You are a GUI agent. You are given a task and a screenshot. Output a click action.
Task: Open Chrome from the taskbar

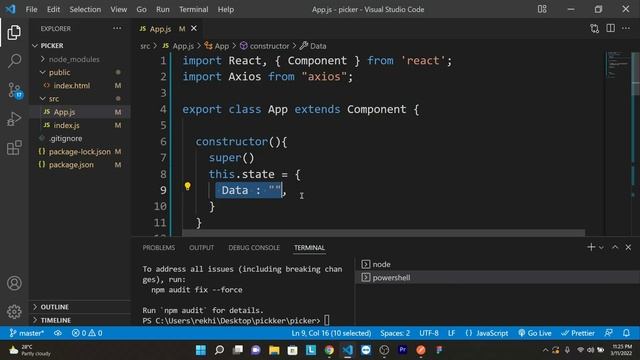[x=329, y=350]
